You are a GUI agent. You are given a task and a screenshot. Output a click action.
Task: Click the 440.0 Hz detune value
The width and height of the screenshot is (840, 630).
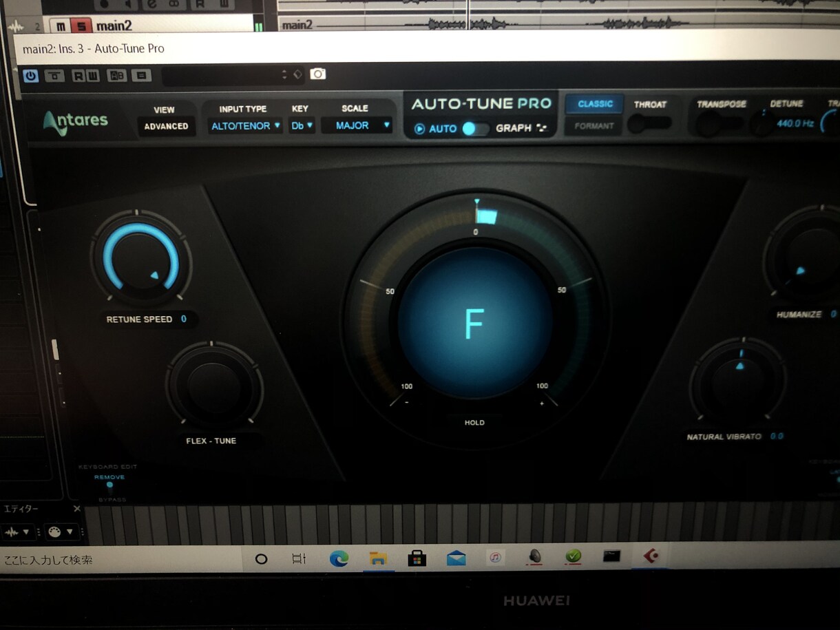click(x=795, y=125)
